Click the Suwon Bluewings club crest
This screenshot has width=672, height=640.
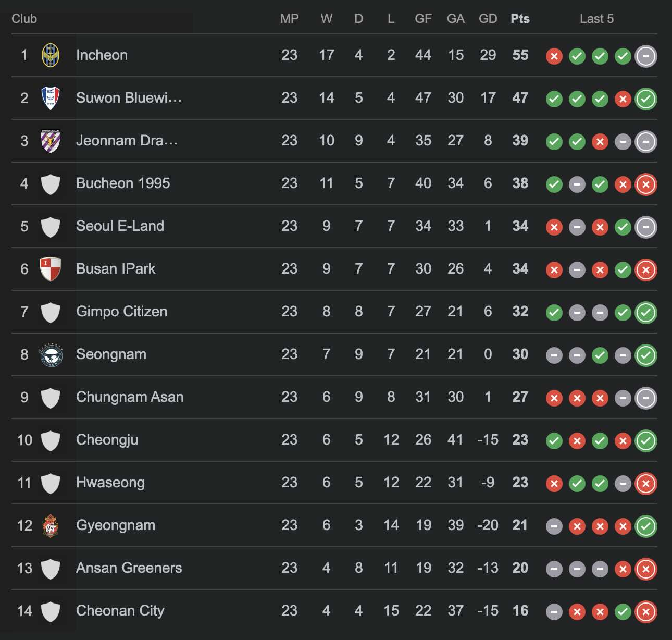51,98
